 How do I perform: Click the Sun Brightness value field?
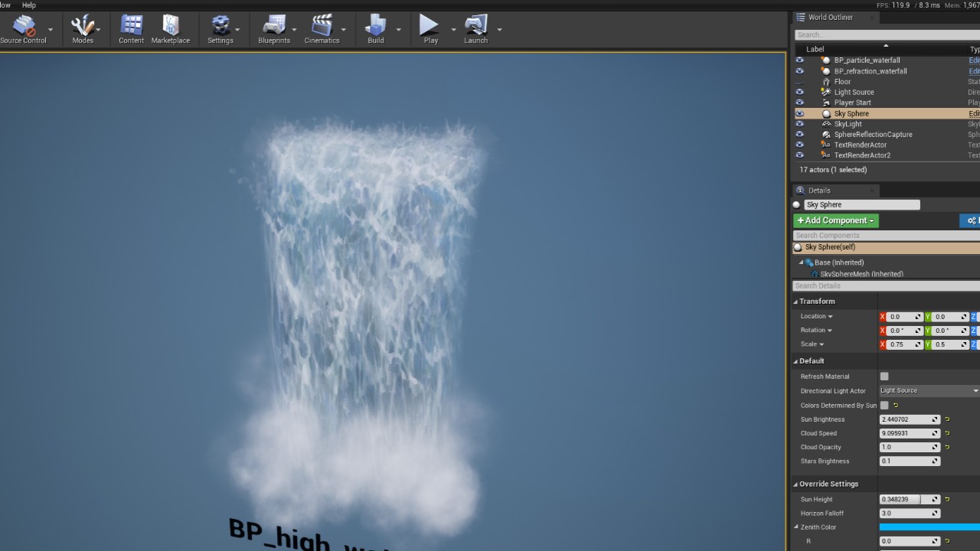point(905,419)
